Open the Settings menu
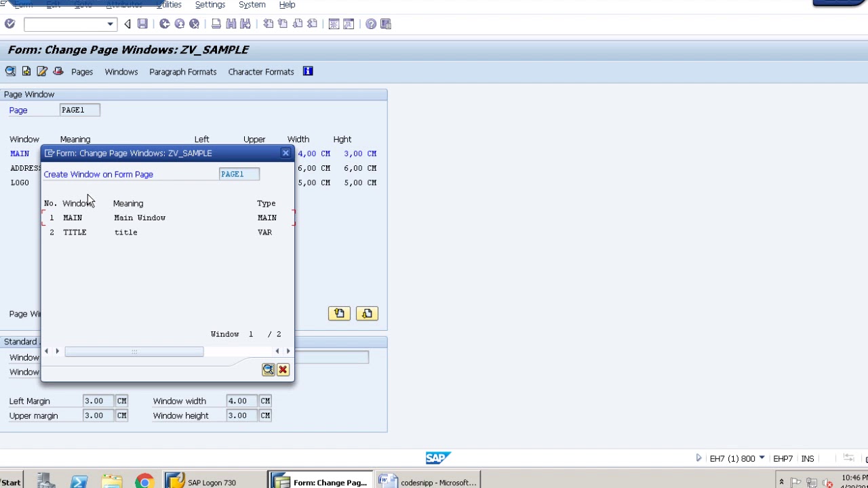The height and width of the screenshot is (488, 868). coord(210,5)
